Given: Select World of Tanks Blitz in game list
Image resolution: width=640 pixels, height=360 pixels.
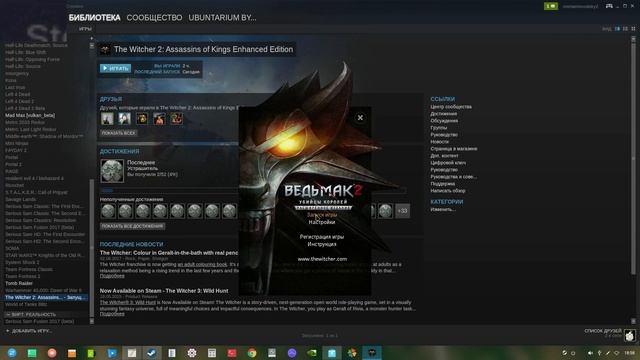Looking at the screenshot, I should (26, 304).
